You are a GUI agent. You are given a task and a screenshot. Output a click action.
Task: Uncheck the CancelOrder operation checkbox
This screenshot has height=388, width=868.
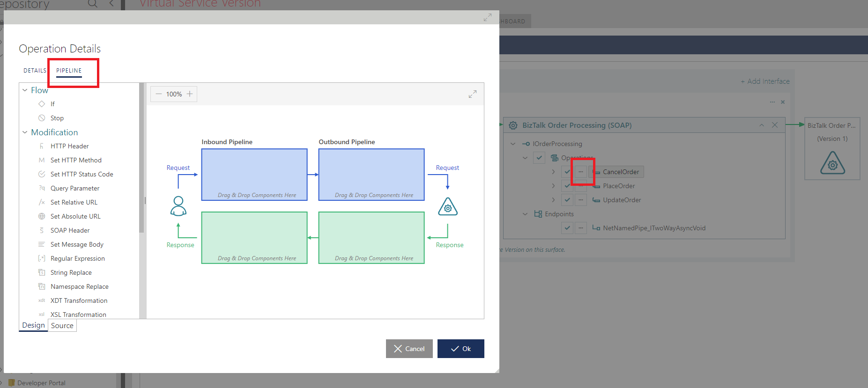[x=567, y=172]
